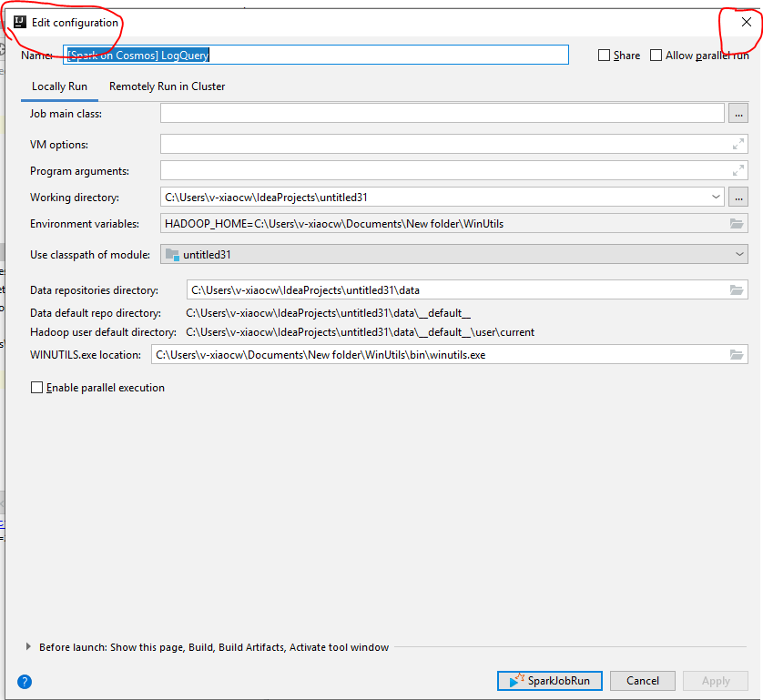Enable parallel execution
Viewport: 763px width, 700px height.
tap(37, 387)
